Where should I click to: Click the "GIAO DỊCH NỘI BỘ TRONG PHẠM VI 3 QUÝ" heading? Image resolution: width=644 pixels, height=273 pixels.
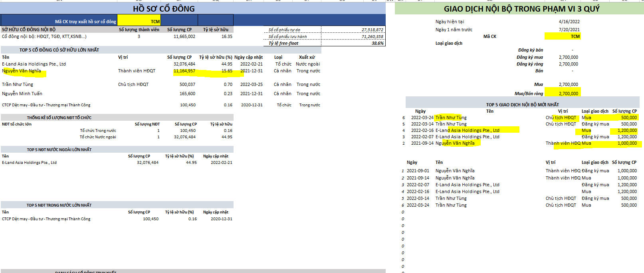coord(521,9)
